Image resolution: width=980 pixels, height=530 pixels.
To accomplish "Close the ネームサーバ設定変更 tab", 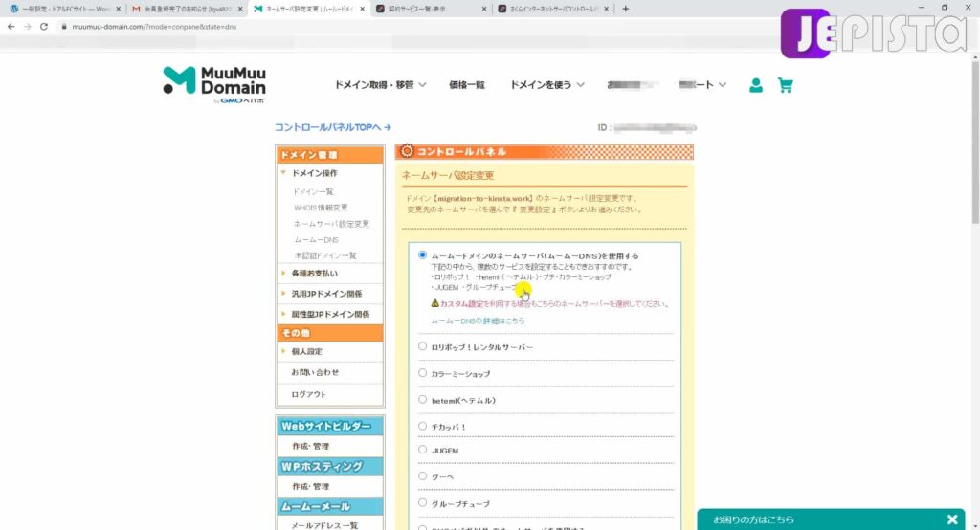I will point(362,9).
